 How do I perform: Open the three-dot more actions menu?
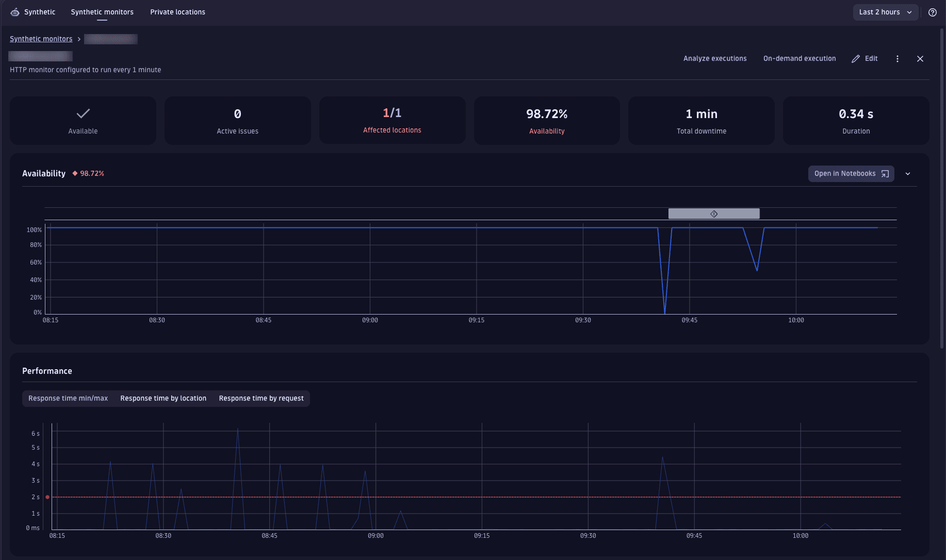pos(898,59)
